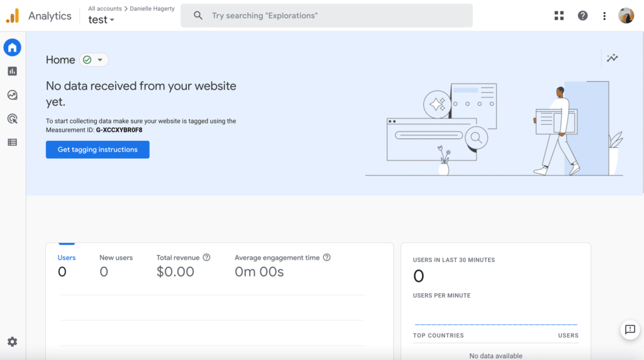Click the search magnifier icon
Screen dimensions: 644x360
(x=198, y=16)
